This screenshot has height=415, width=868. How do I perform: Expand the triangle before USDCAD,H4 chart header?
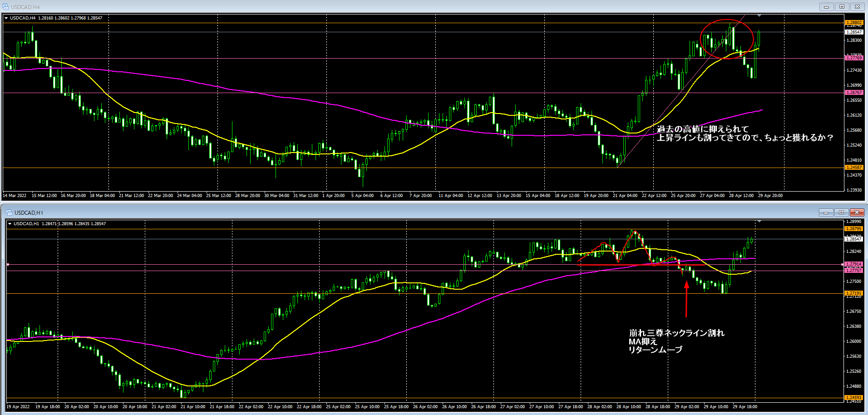pos(6,18)
